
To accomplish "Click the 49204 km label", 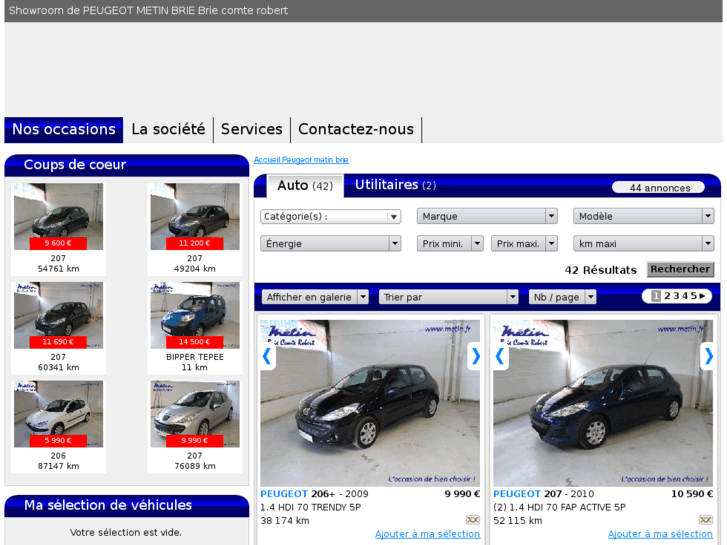I will [x=195, y=269].
